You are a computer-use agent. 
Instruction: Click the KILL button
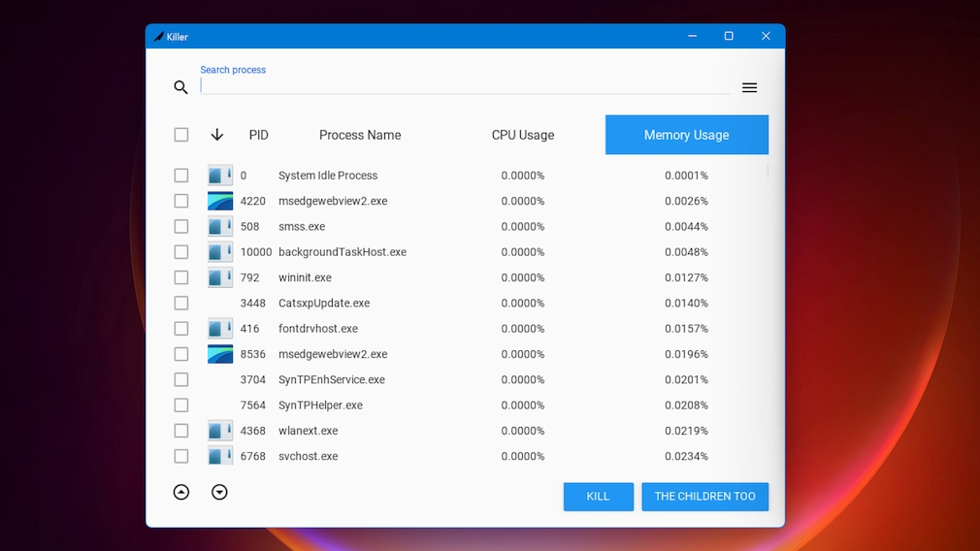pyautogui.click(x=598, y=497)
